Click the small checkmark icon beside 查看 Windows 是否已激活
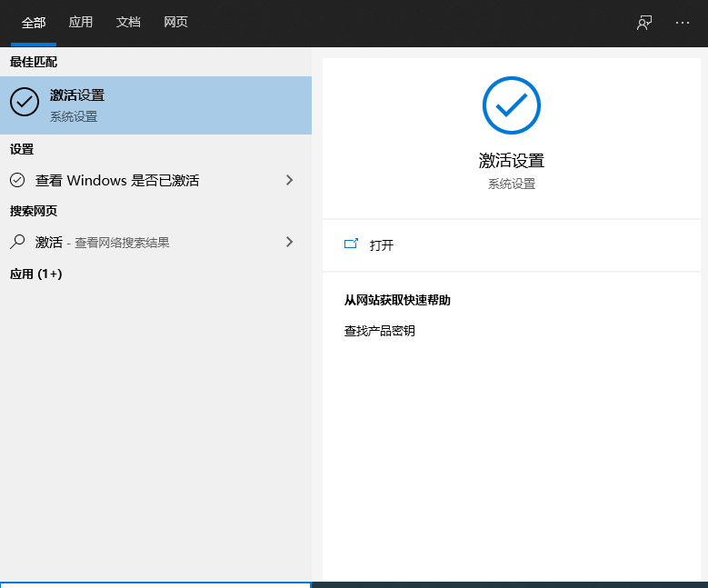Image resolution: width=708 pixels, height=588 pixels. 17,180
